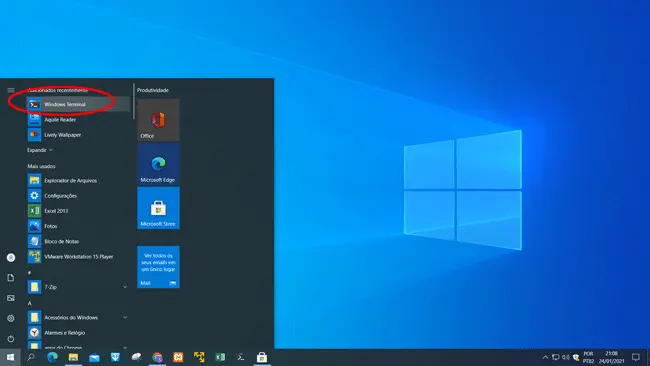Open Windows Terminal from recently added
650x366 pixels.
[x=79, y=104]
